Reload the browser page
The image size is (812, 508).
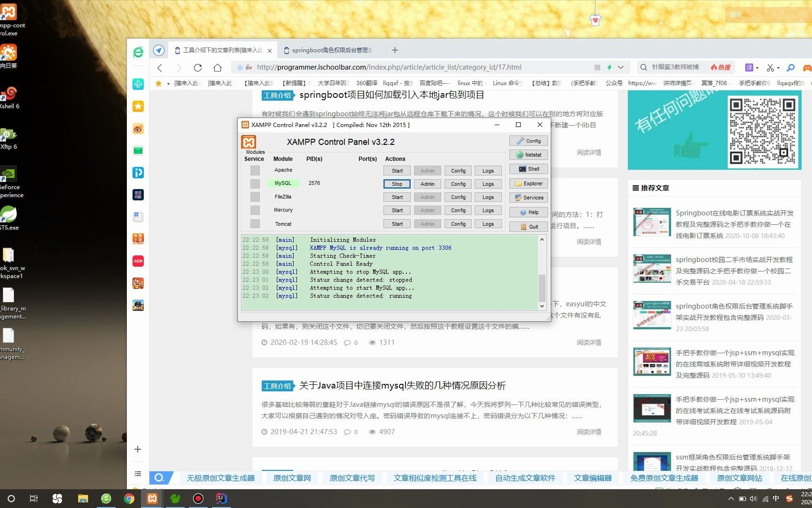pyautogui.click(x=198, y=68)
